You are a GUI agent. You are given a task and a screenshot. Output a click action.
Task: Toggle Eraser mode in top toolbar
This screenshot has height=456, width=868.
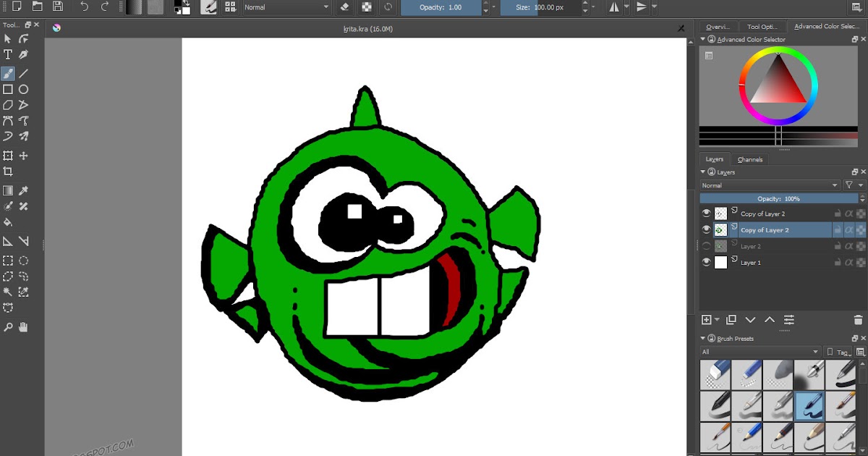[344, 7]
